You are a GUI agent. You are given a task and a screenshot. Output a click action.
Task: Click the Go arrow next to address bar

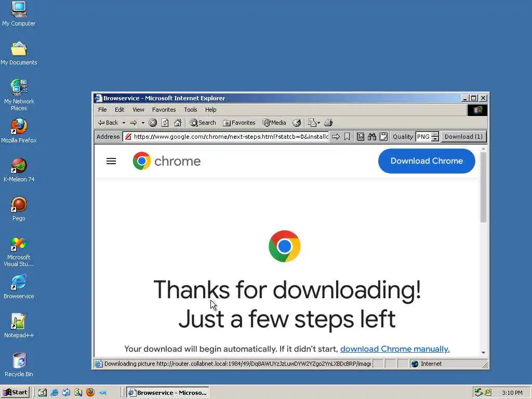pos(336,137)
